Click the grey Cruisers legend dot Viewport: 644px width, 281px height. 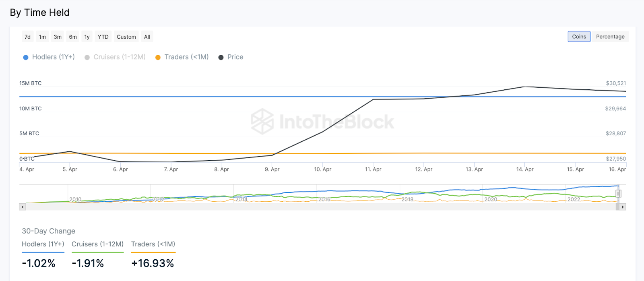87,58
